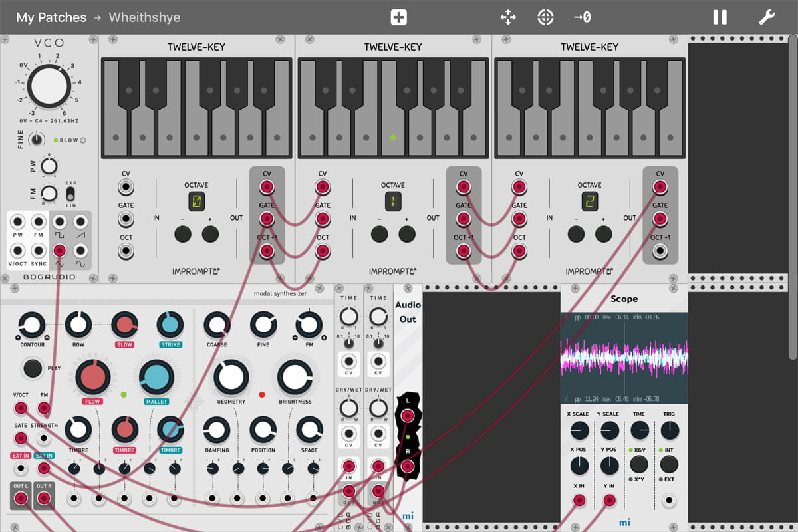This screenshot has width=798, height=532.
Task: Adjust the DAMPING knob
Action: click(217, 430)
